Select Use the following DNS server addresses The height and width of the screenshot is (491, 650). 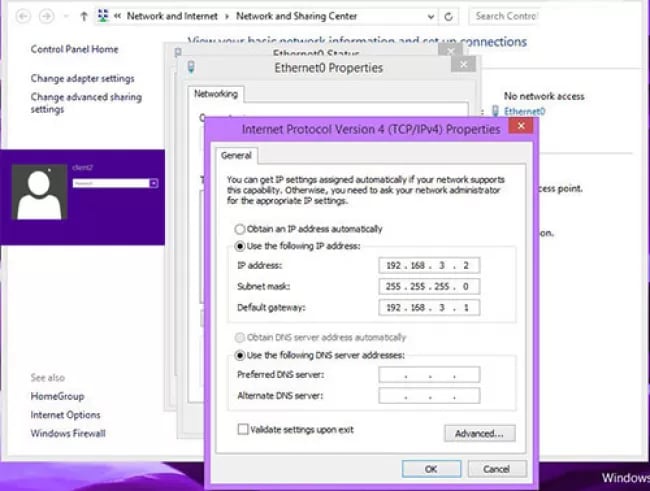240,355
